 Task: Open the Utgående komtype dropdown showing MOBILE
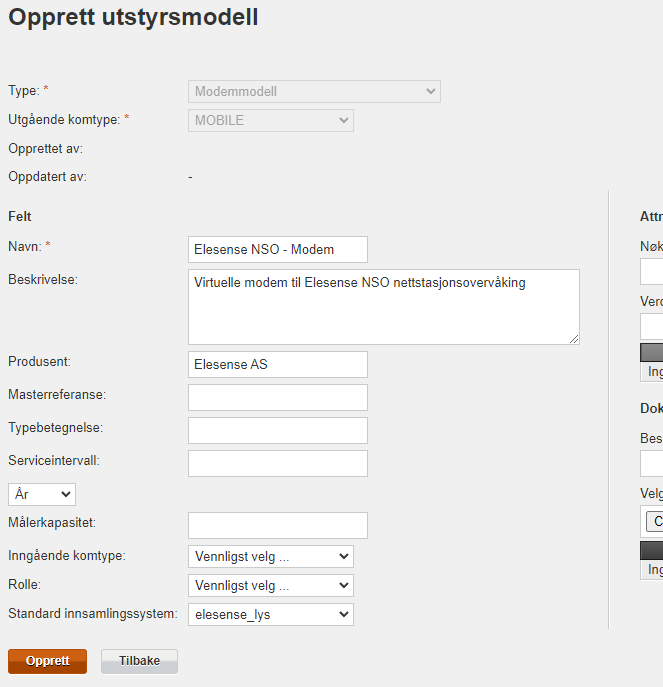tap(270, 121)
